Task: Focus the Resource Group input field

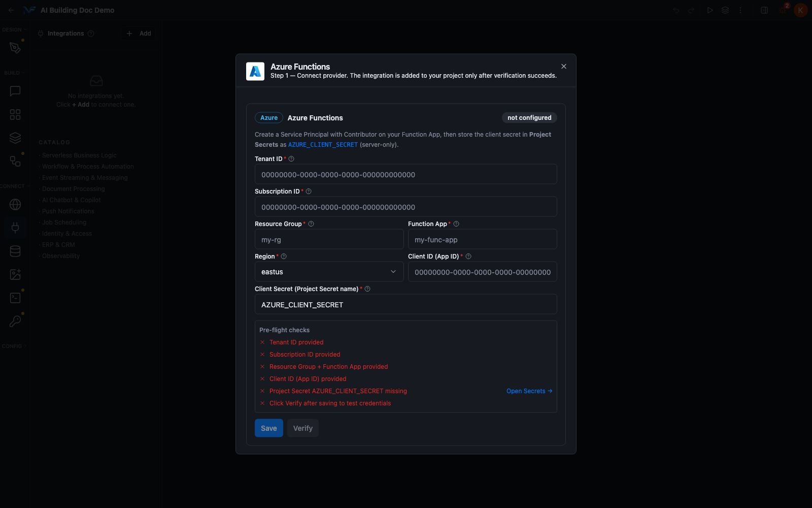Action: [x=329, y=239]
